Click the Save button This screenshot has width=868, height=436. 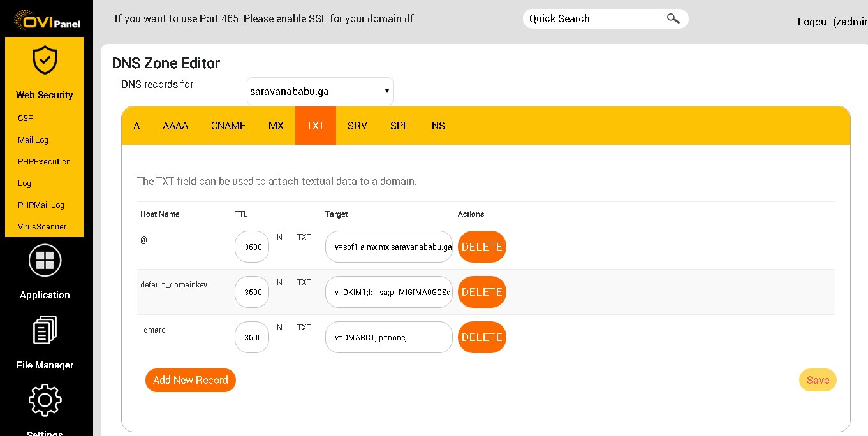click(818, 380)
